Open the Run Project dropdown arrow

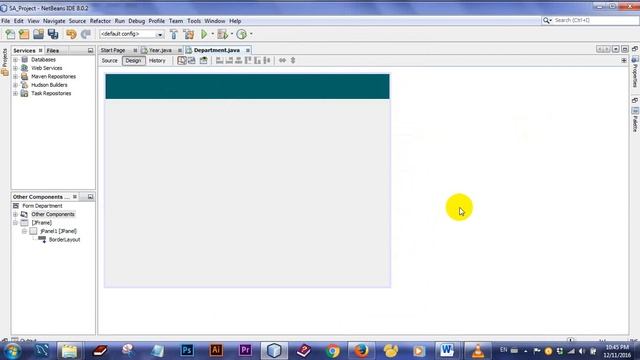tap(212, 34)
